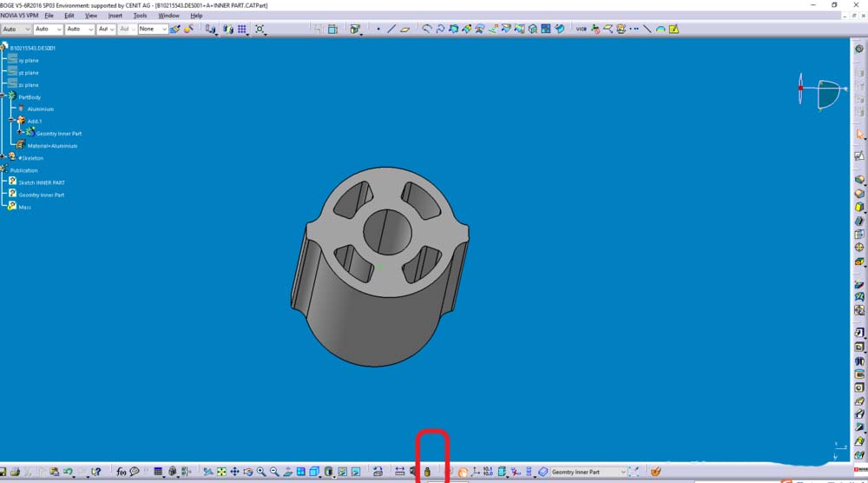868x483 pixels.
Task: Expand the PartBody tree node
Action: pos(3,96)
